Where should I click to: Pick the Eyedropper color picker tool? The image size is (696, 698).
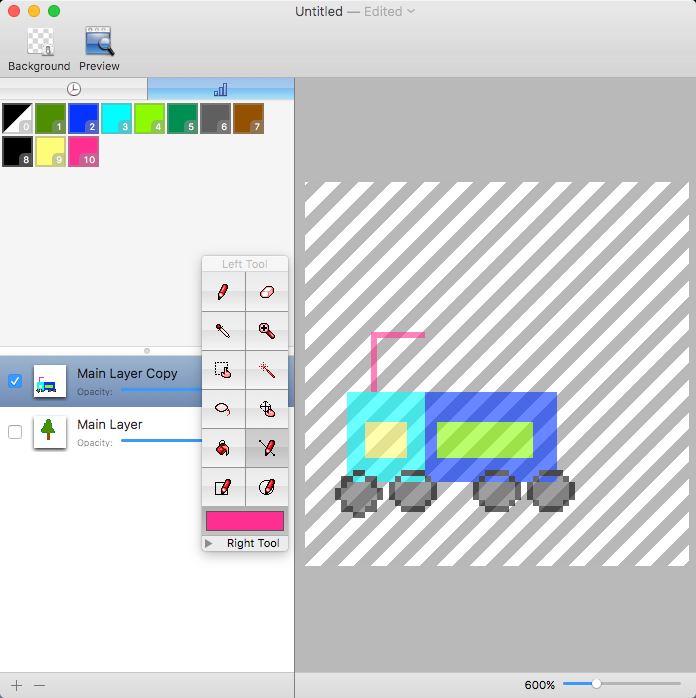pos(223,330)
